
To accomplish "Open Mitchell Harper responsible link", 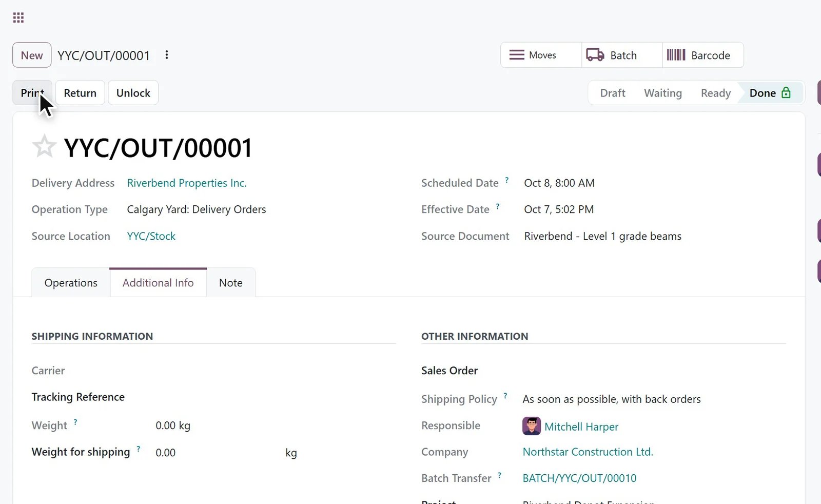I will click(x=581, y=427).
